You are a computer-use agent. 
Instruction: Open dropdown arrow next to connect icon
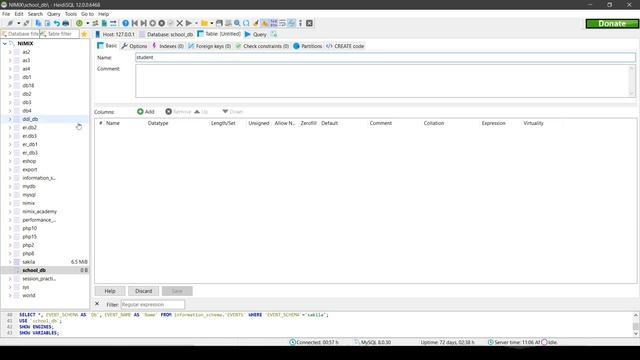pos(18,23)
